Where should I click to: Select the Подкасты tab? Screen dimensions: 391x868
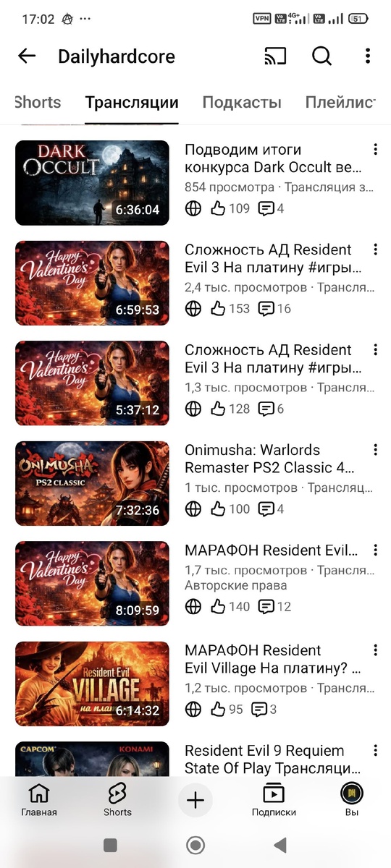pos(242,103)
